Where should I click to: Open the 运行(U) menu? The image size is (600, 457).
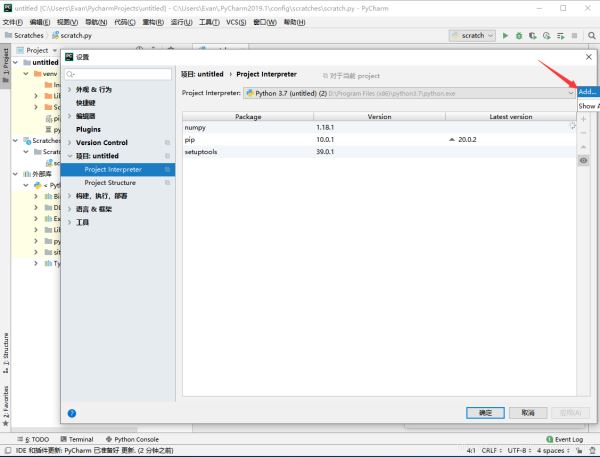(x=181, y=22)
